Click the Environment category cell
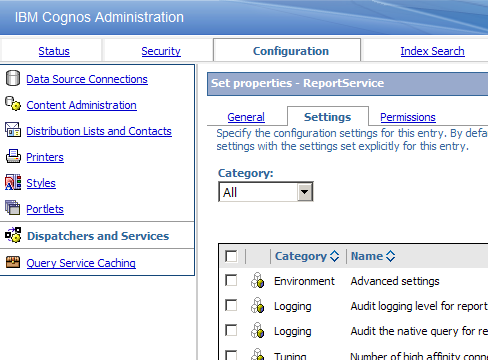This screenshot has width=488, height=360. point(304,281)
